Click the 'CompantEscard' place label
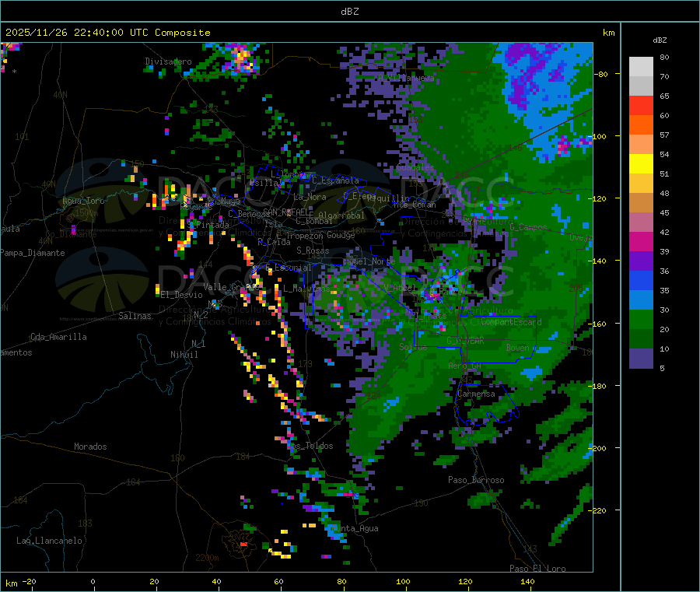This screenshot has height=592, width=700. [511, 322]
